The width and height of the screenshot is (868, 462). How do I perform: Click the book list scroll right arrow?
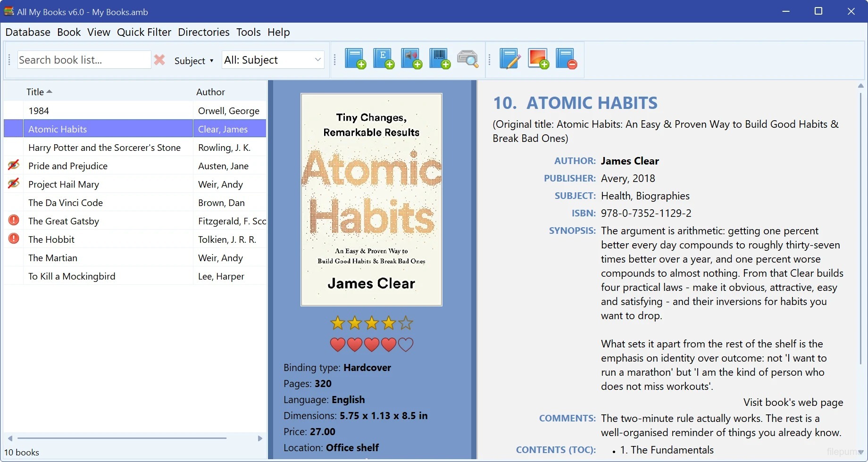pyautogui.click(x=260, y=438)
